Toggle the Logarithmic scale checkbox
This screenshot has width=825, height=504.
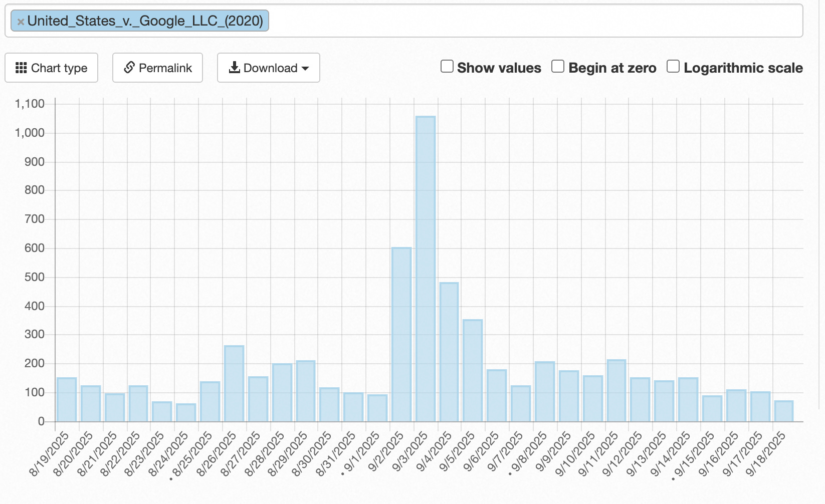tap(673, 67)
